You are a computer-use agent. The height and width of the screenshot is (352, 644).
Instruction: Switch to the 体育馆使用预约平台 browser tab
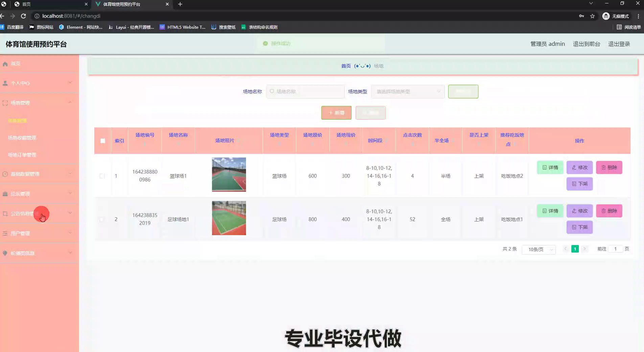(132, 4)
